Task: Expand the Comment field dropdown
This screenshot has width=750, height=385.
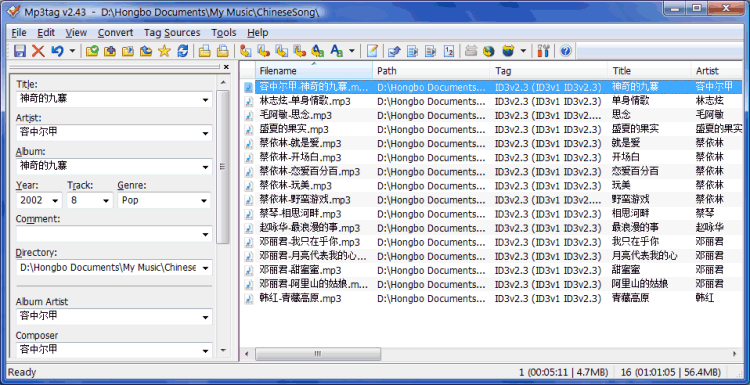Action: tap(205, 235)
